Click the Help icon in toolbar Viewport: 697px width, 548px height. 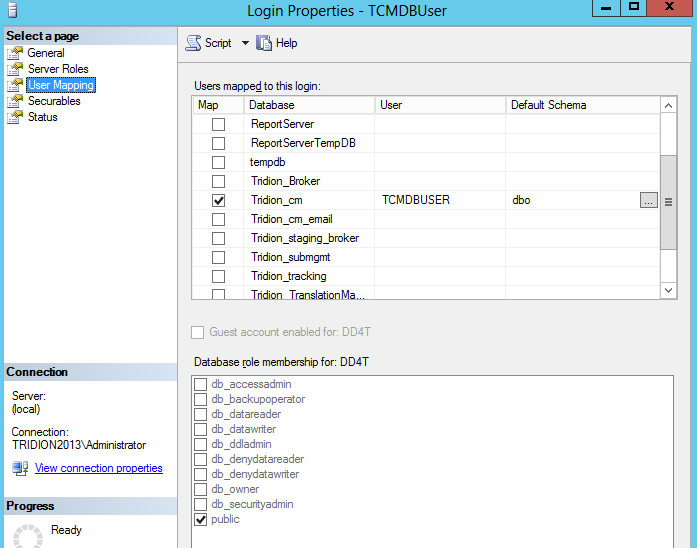pyautogui.click(x=264, y=43)
